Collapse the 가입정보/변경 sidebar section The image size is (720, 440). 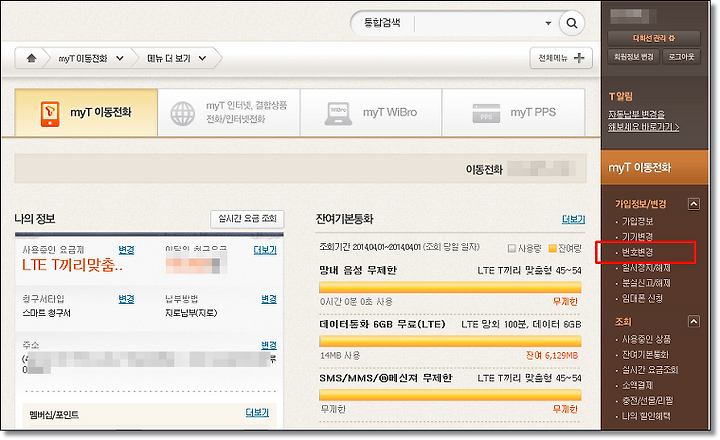click(694, 204)
